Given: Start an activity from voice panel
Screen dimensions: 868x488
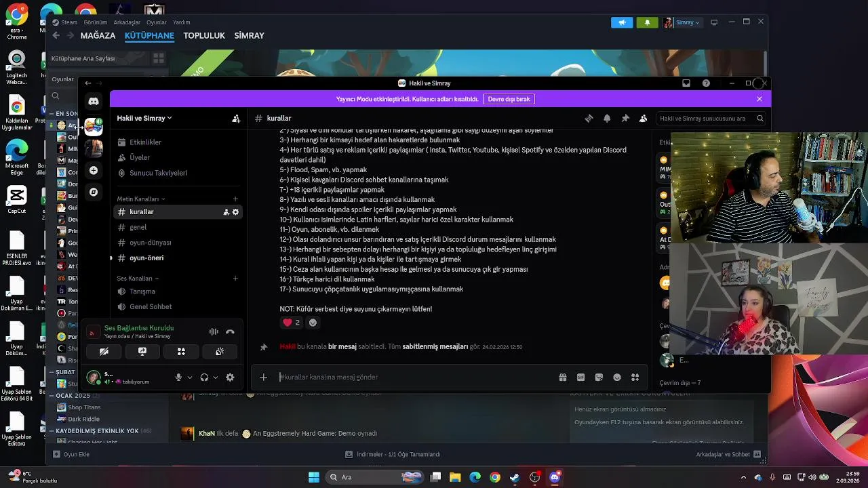Looking at the screenshot, I should pyautogui.click(x=181, y=352).
